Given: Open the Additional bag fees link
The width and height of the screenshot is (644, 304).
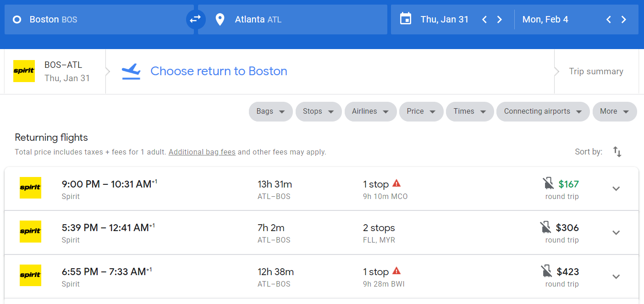Looking at the screenshot, I should coord(202,152).
